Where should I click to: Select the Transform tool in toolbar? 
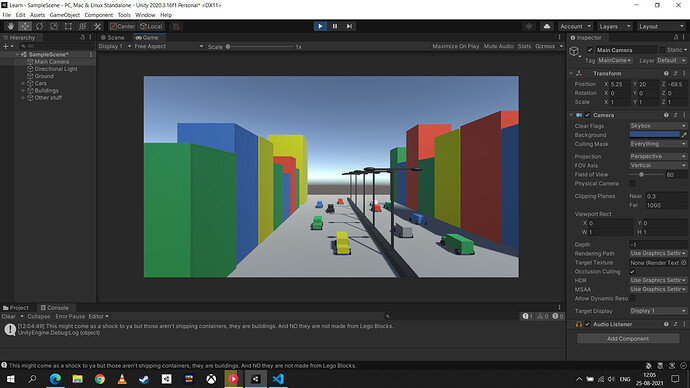point(83,26)
